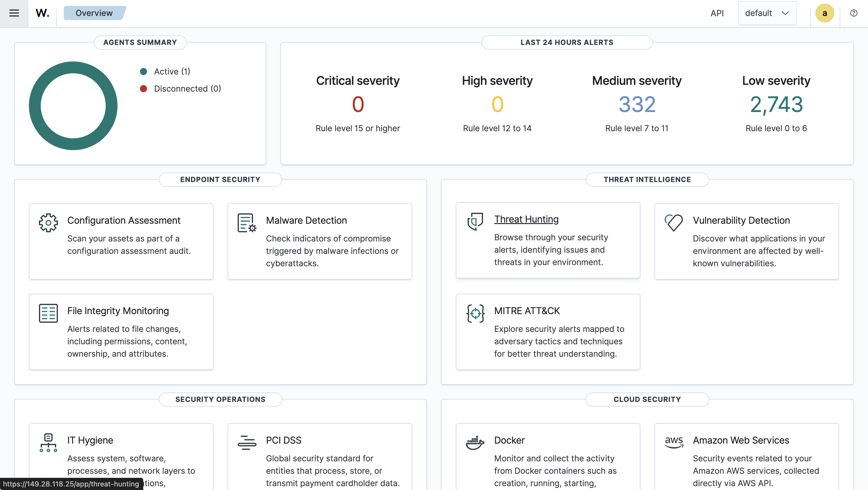Viewport: 868px width, 490px height.
Task: Open the user avatar profile
Action: coord(825,13)
